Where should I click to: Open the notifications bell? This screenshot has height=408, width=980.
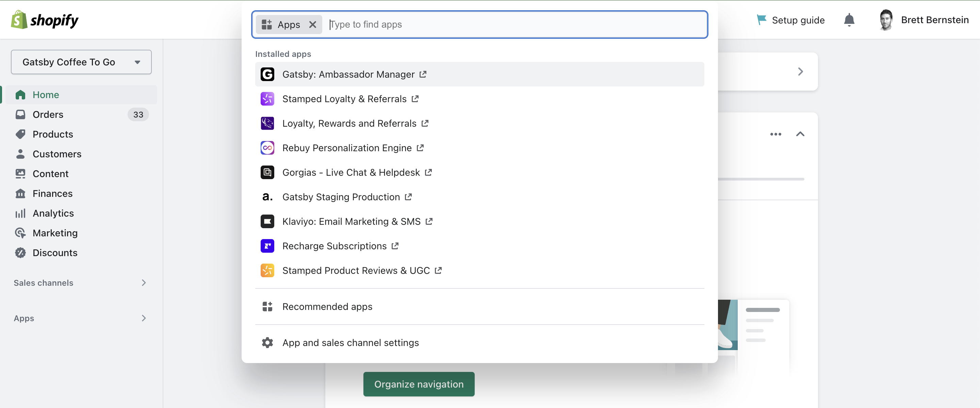tap(849, 20)
